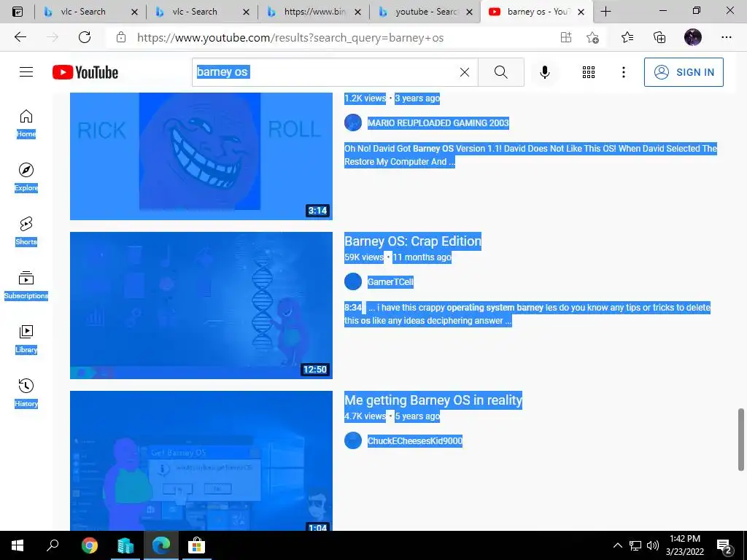Add this page to favorites star
Image resolution: width=747 pixels, height=560 pixels.
(x=592, y=37)
